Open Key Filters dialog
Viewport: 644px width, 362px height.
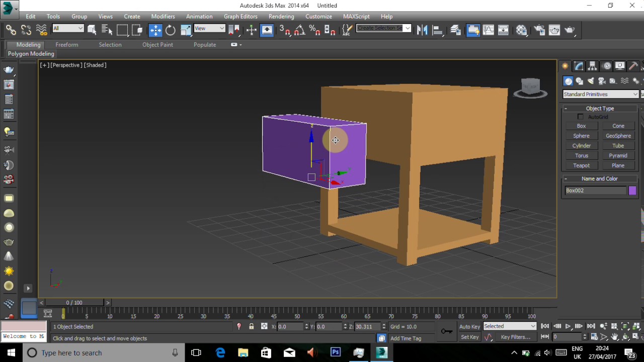tap(516, 337)
